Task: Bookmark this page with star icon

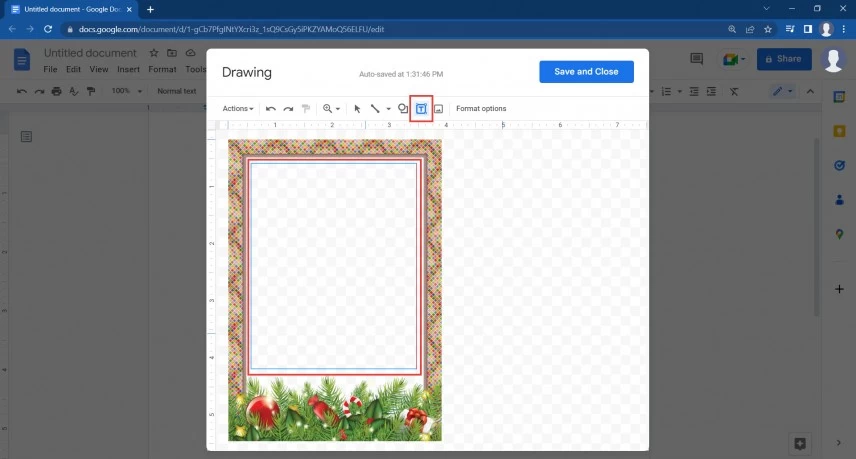Action: click(767, 30)
